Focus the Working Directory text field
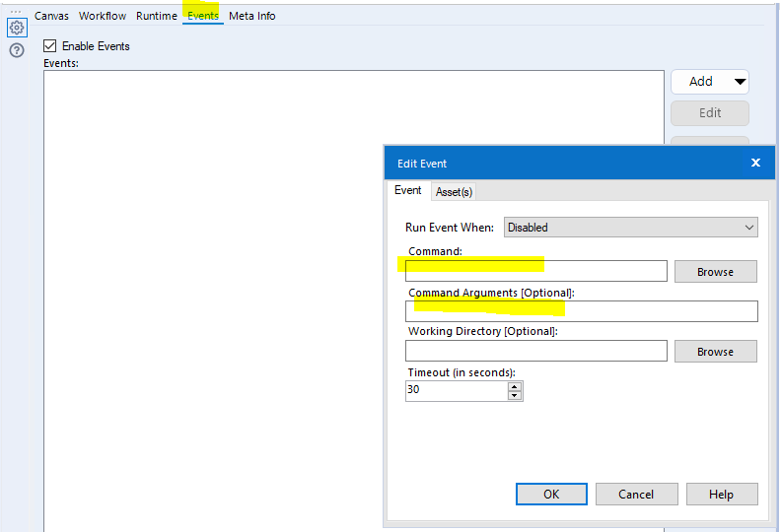The height and width of the screenshot is (532, 781). (x=535, y=351)
